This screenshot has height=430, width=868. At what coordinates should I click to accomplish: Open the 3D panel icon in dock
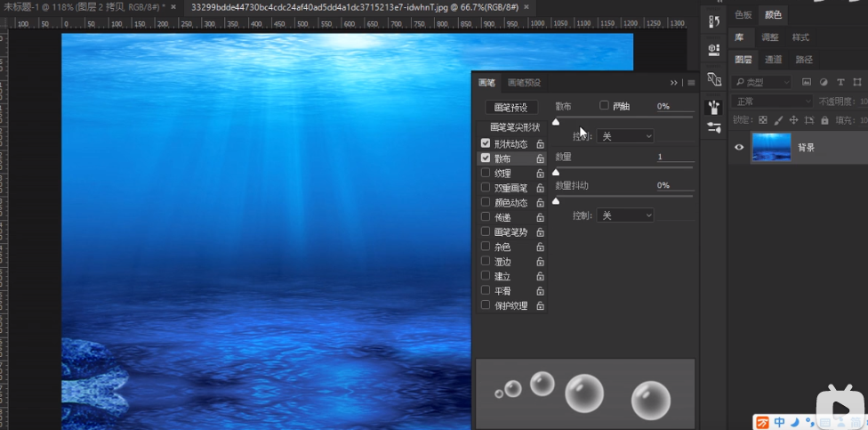(x=713, y=50)
